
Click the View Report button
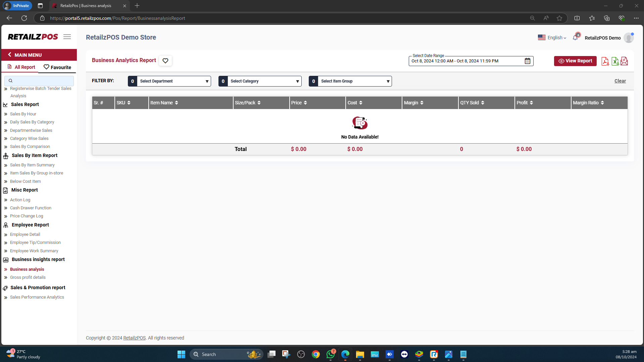(x=575, y=61)
